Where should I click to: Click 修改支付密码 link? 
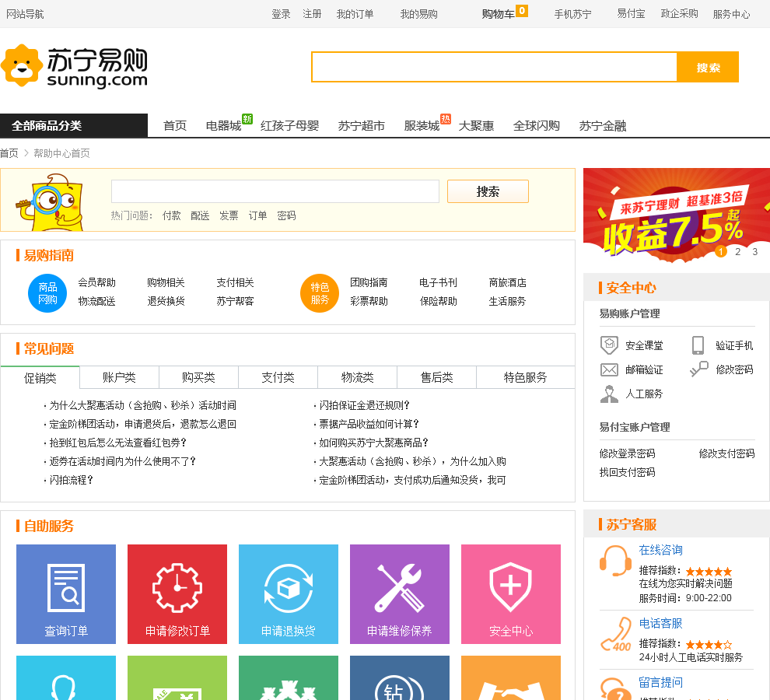pos(726,453)
